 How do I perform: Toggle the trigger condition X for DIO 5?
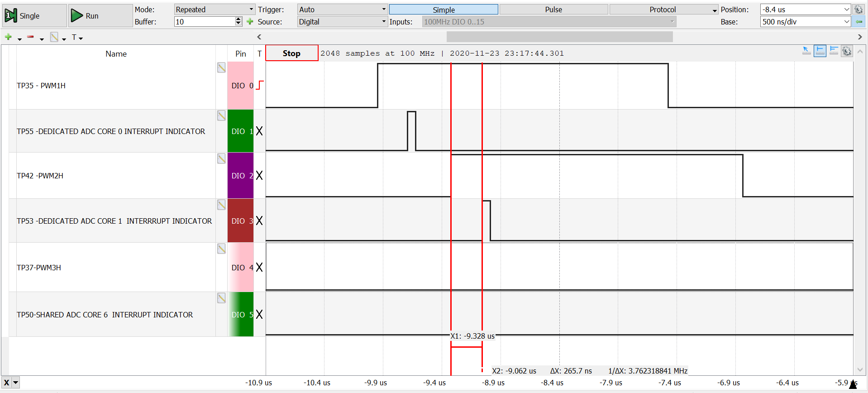(x=259, y=315)
